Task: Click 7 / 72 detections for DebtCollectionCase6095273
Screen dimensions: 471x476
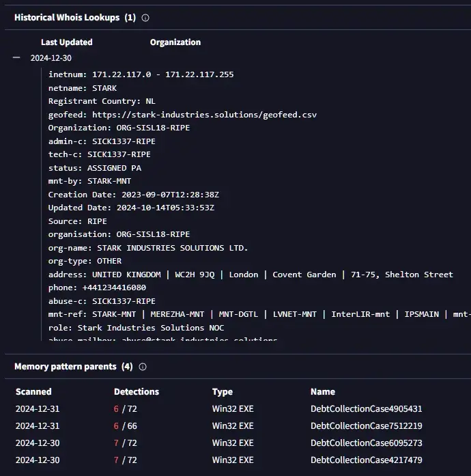Action: pyautogui.click(x=126, y=443)
